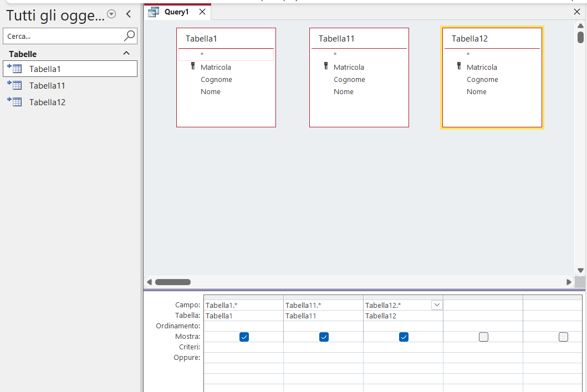The height and width of the screenshot is (392, 587).
Task: Click the Tabella row cell showing Tabella11
Action: 323,316
